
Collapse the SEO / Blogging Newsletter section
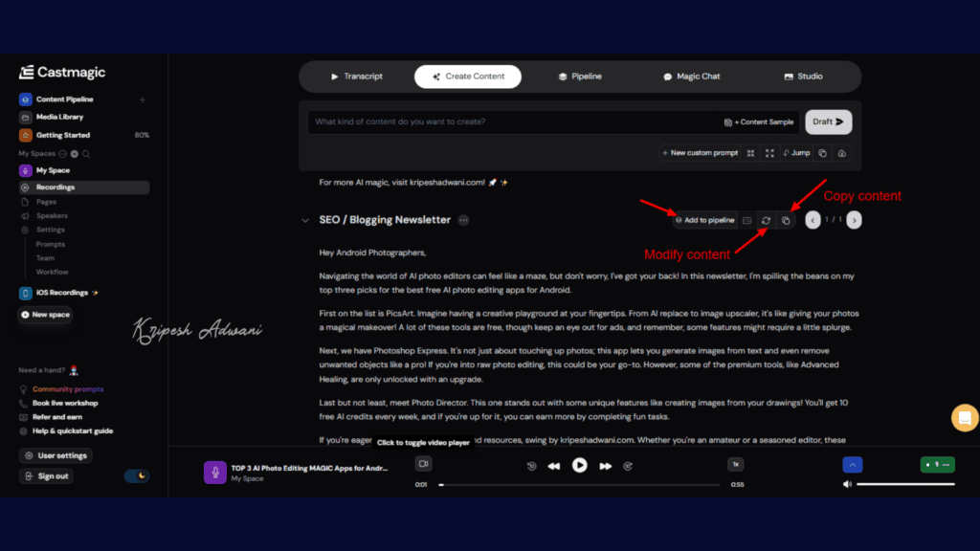coord(307,220)
